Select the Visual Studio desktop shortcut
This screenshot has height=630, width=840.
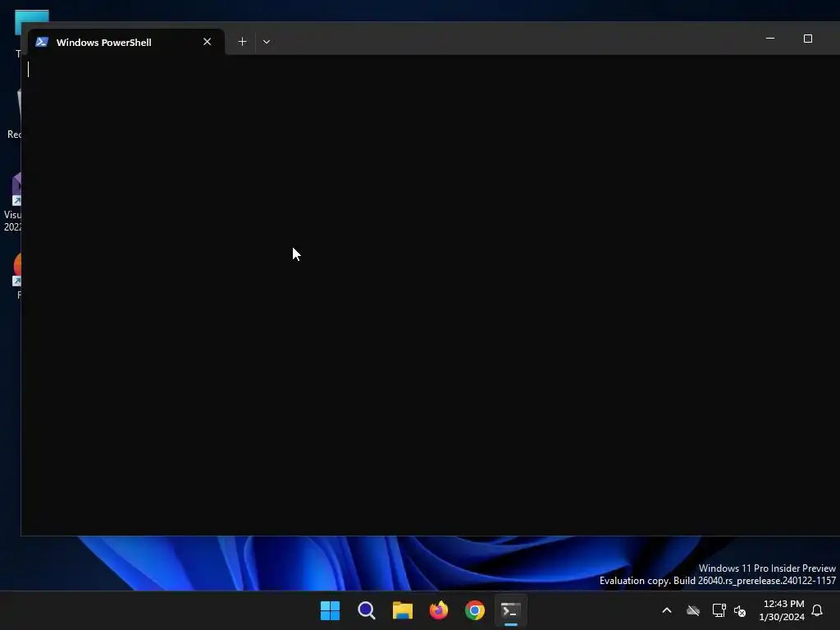(13, 203)
